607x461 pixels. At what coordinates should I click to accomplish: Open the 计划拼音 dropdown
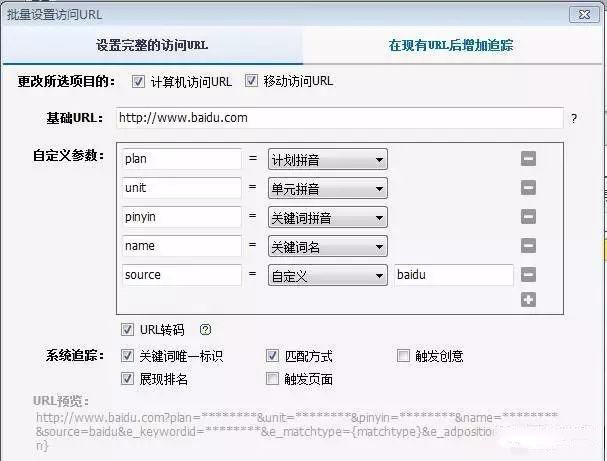328,159
